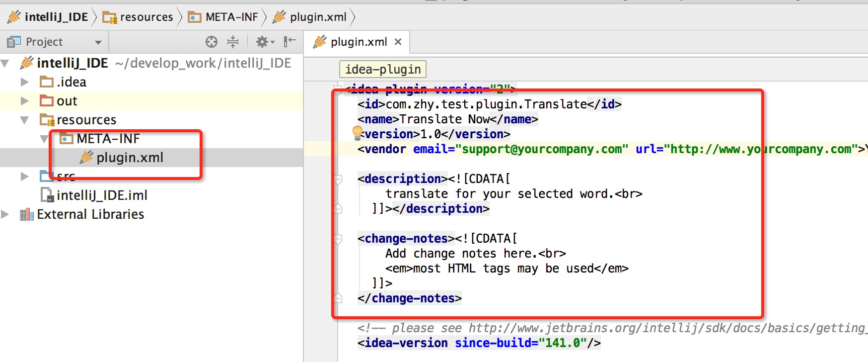Click the External Libraries icon
Image resolution: width=868 pixels, height=362 pixels.
click(26, 214)
